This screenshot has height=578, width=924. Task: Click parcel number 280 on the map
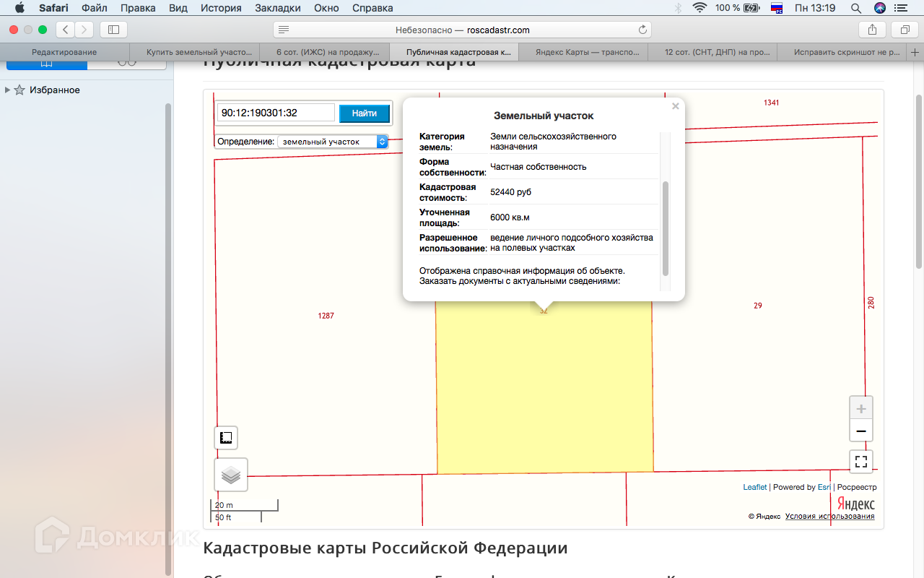coord(871,303)
